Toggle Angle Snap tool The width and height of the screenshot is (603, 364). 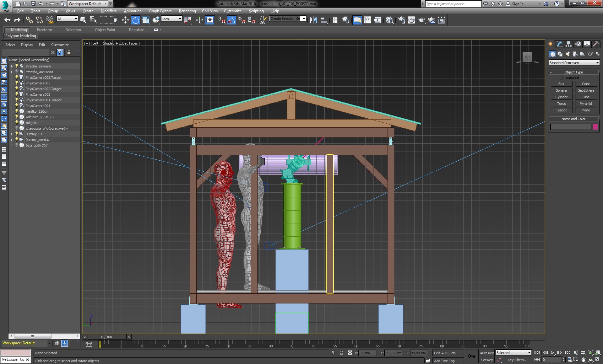[x=232, y=20]
